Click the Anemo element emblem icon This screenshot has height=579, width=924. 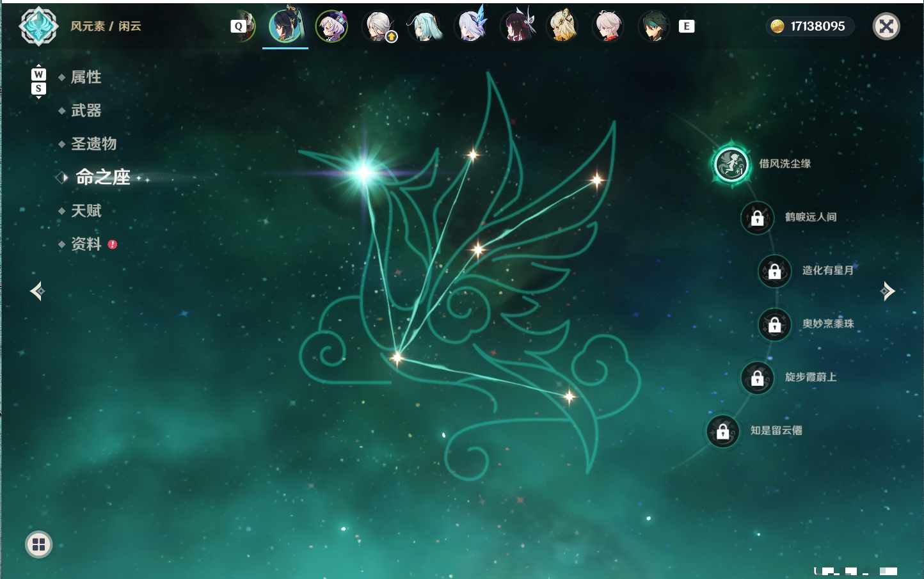(39, 26)
